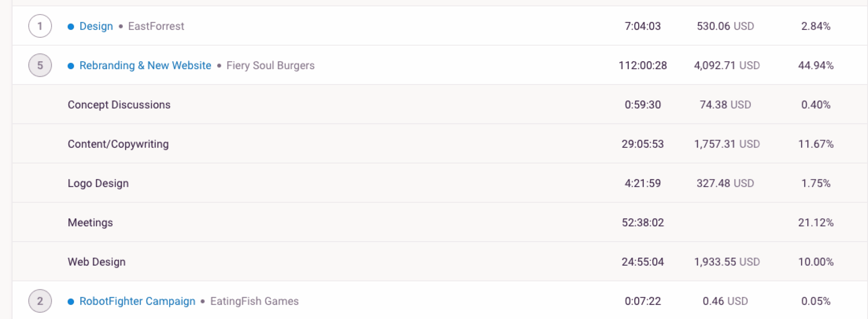Select the Content/Copywriting task row

pyautogui.click(x=118, y=143)
